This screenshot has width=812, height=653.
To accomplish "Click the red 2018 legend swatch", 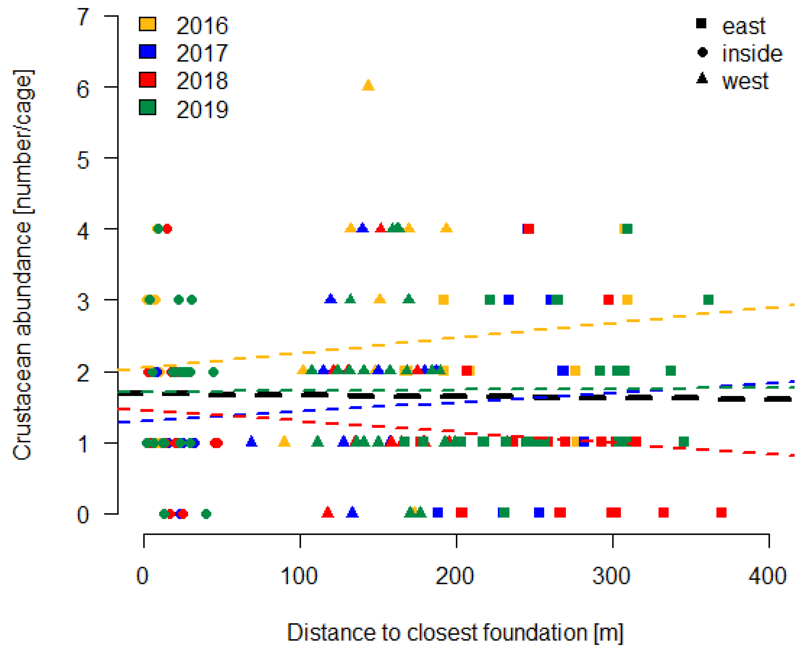I will pyautogui.click(x=147, y=80).
